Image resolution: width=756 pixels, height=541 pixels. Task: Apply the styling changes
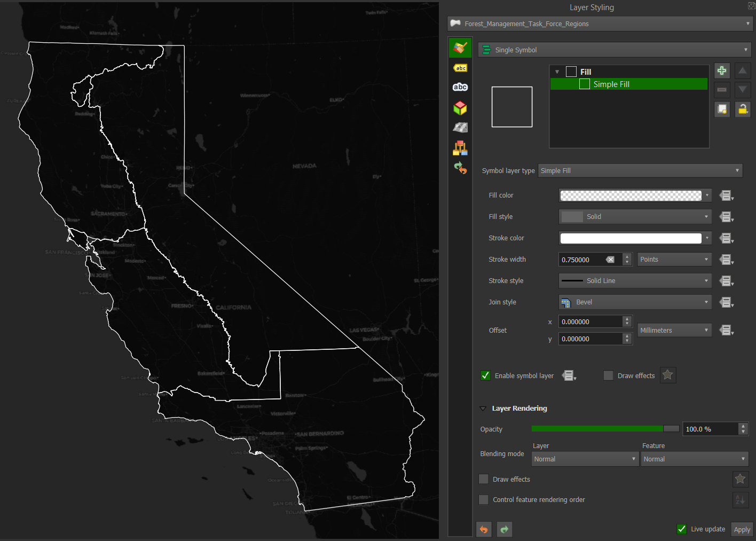[x=742, y=529]
